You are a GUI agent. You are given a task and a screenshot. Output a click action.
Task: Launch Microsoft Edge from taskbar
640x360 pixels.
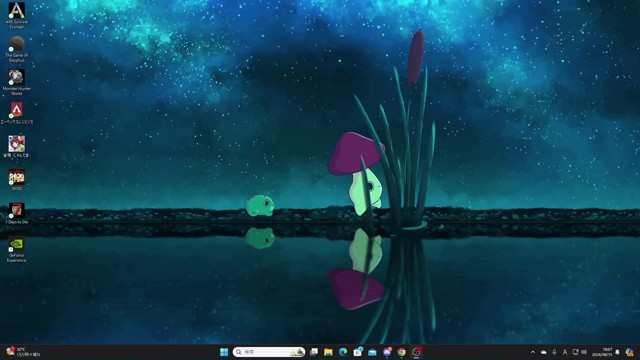[343, 352]
